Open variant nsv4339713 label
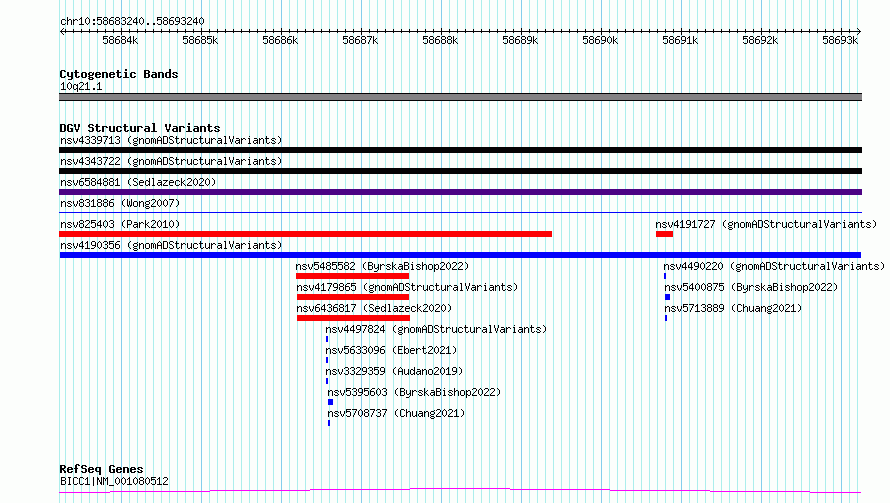The height and width of the screenshot is (503, 890). 171,140
